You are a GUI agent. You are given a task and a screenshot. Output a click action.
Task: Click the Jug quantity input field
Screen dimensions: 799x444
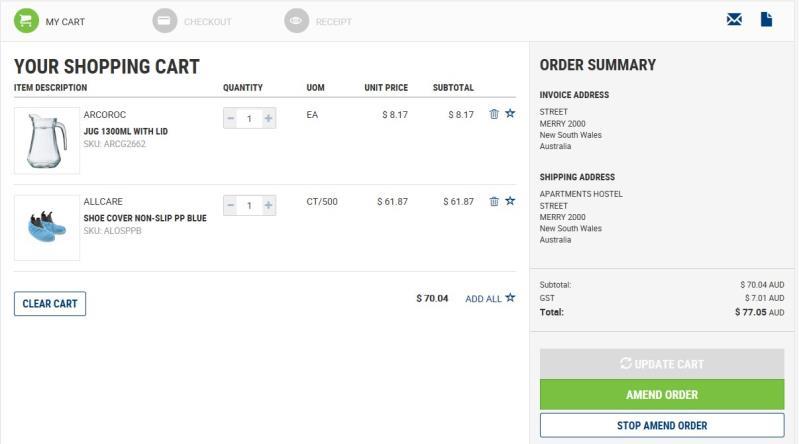[x=249, y=119]
